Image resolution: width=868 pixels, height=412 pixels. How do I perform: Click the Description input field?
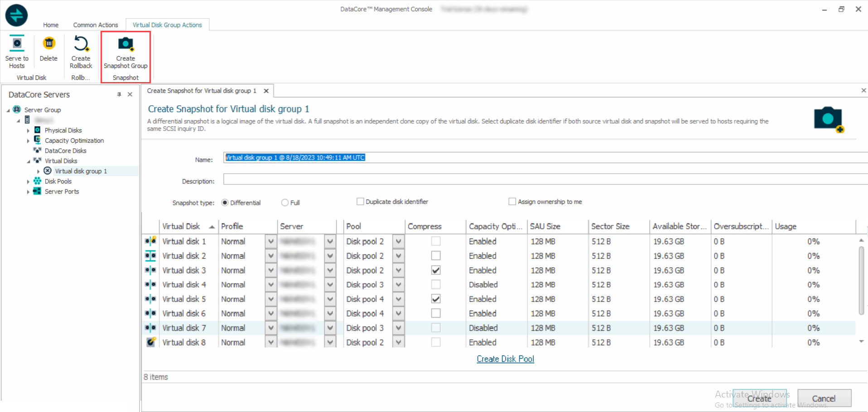pyautogui.click(x=545, y=179)
